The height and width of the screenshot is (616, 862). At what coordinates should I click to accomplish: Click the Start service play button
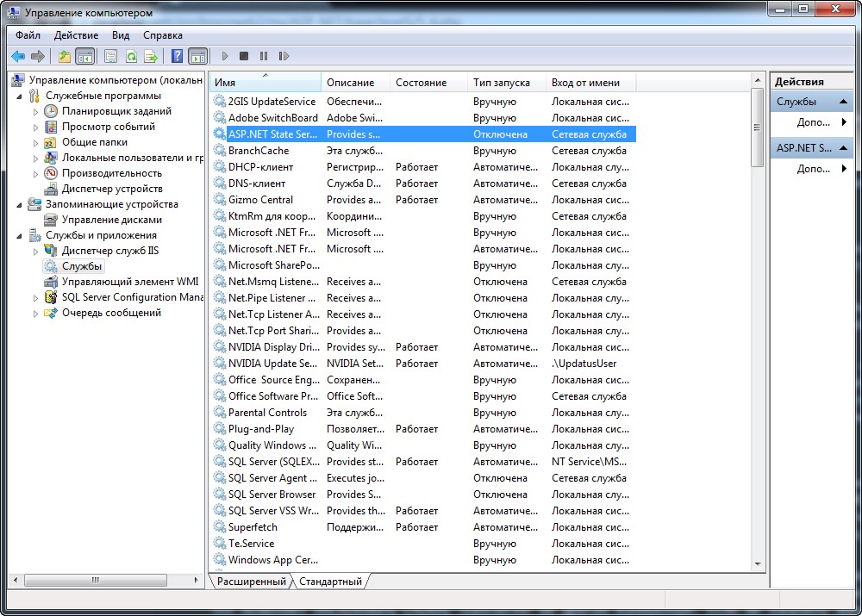[225, 56]
